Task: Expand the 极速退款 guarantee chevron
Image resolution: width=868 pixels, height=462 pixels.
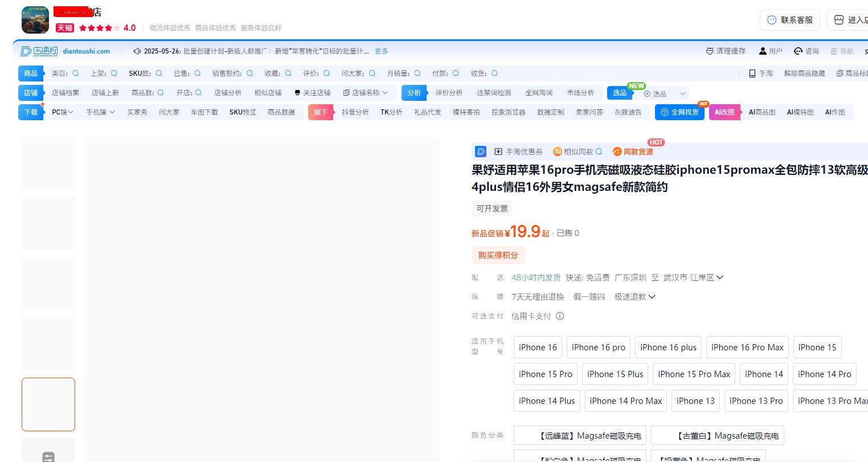Action: [x=652, y=297]
